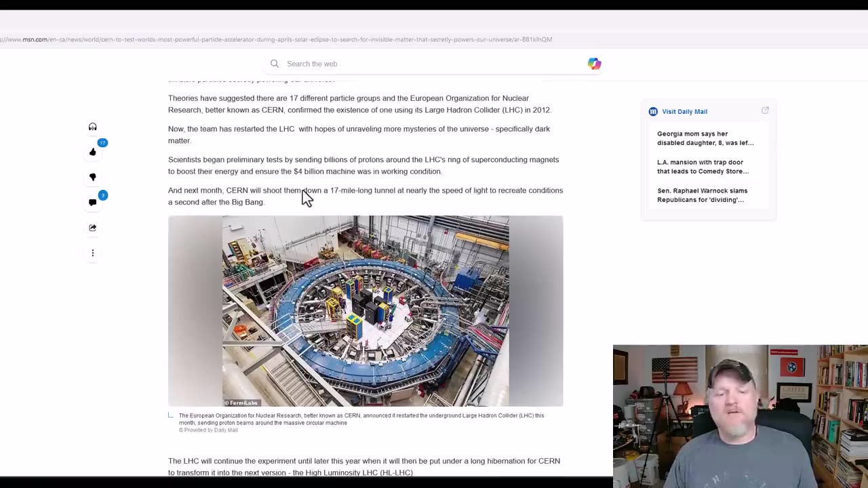Click the paragraph starting 'And next month, CERN'
868x488 pixels.
(x=366, y=196)
